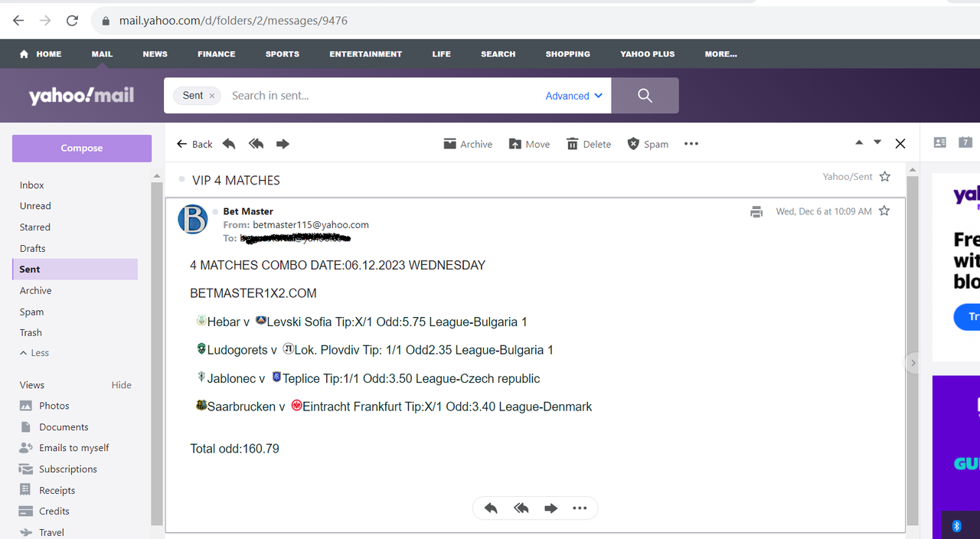Hide the Views section
This screenshot has width=980, height=539.
click(121, 385)
